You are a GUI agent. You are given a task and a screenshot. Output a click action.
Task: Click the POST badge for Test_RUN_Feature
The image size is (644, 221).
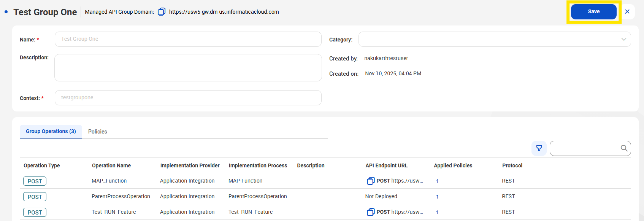click(x=35, y=212)
